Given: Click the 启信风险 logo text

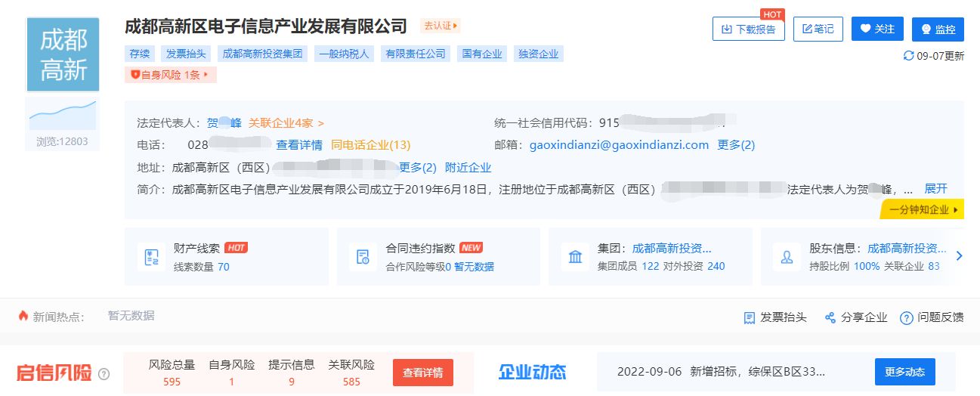Looking at the screenshot, I should (54, 373).
